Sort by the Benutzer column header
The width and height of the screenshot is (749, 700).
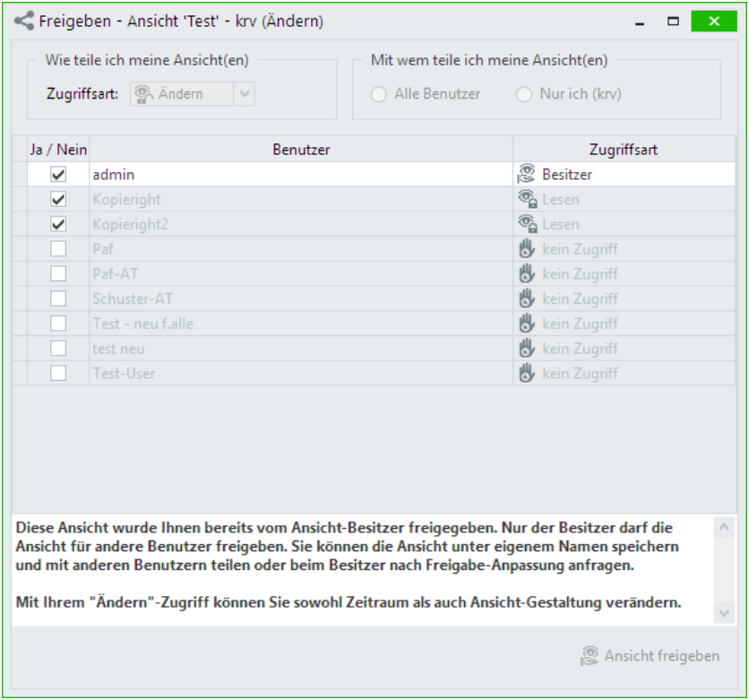coord(301,150)
